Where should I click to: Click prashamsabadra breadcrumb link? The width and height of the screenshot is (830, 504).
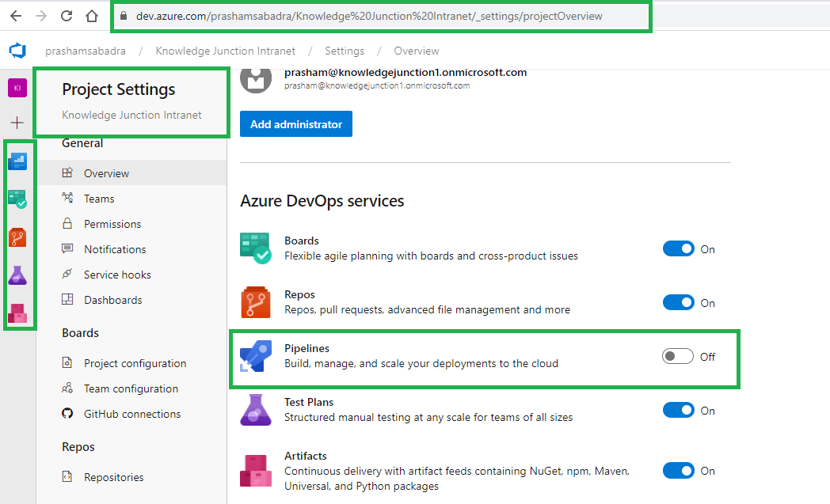pyautogui.click(x=86, y=51)
